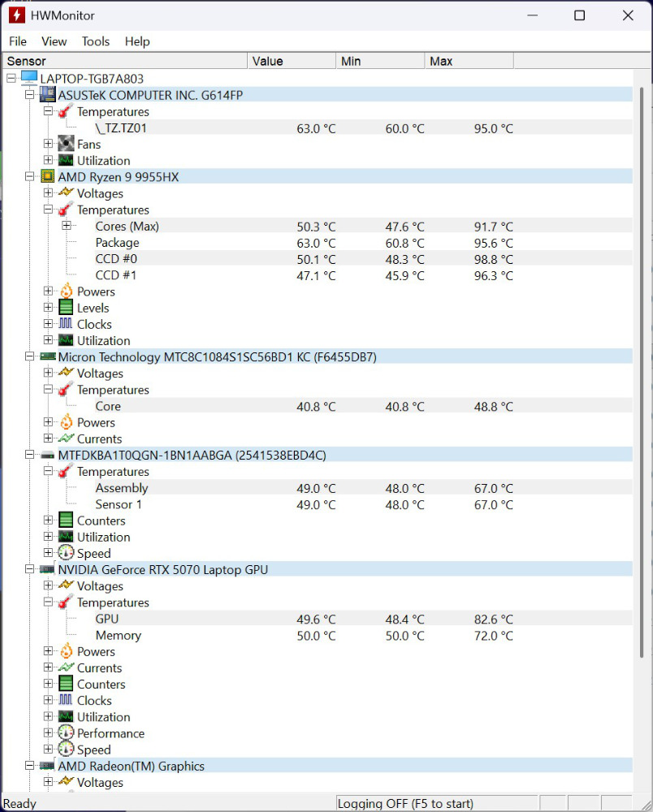This screenshot has height=812, width=653.
Task: Click the Speed gauge icon under MTFDKBA1T0QGN drive
Action: (66, 552)
